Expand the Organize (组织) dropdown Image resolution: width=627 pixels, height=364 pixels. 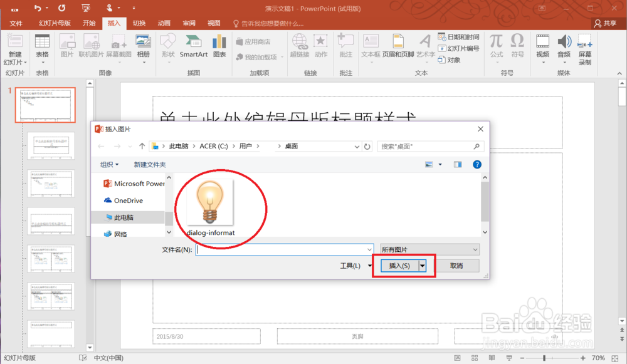pyautogui.click(x=109, y=165)
